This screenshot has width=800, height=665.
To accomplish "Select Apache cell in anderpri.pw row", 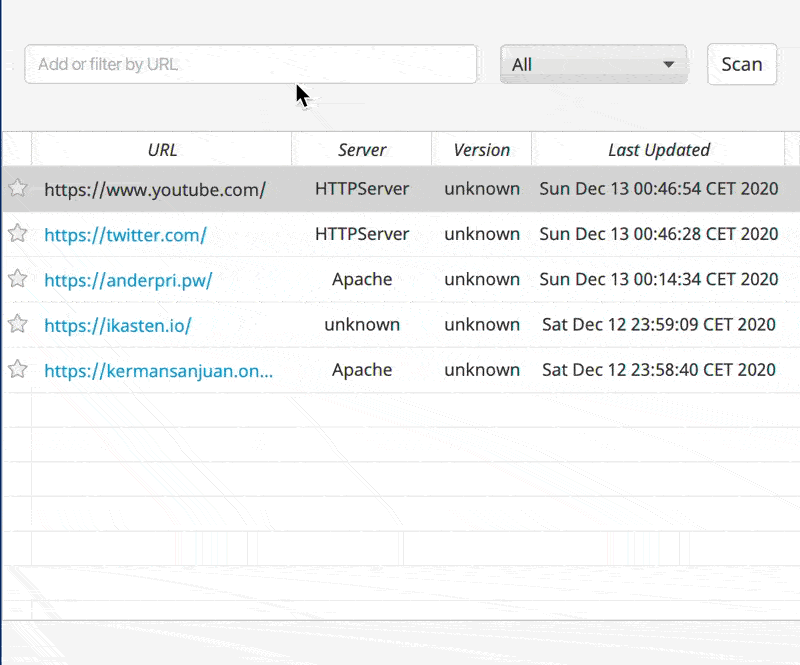I will pos(362,279).
